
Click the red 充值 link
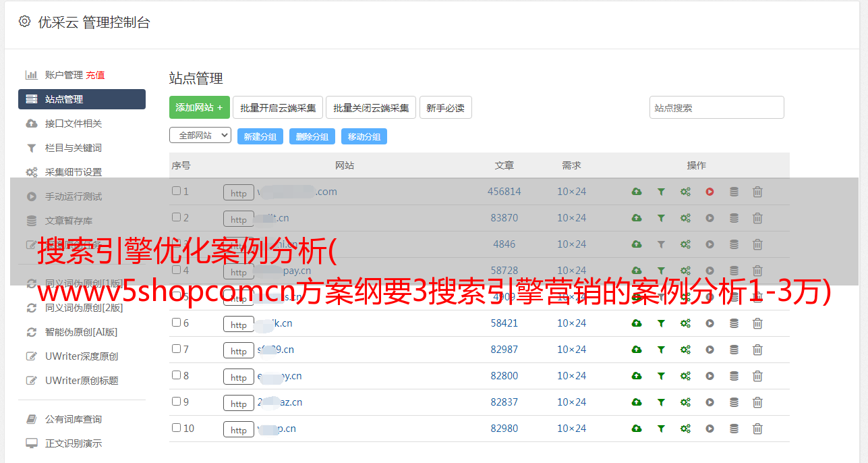click(x=95, y=75)
